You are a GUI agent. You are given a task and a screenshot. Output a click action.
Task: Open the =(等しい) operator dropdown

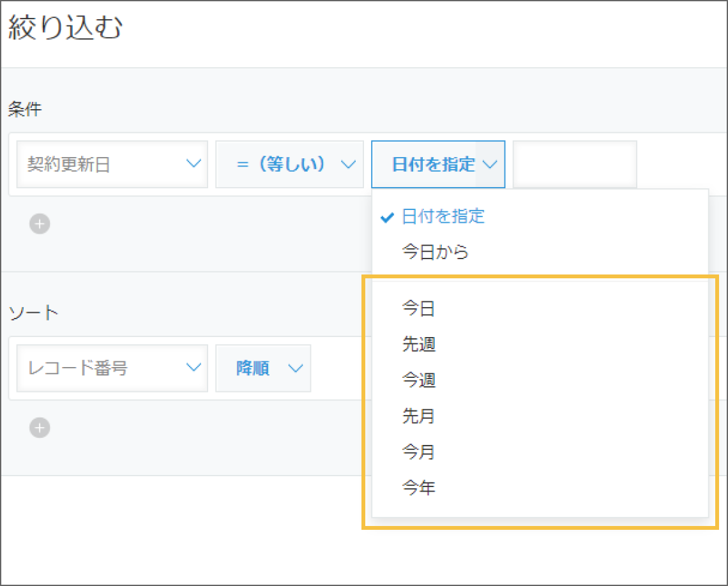(x=289, y=164)
